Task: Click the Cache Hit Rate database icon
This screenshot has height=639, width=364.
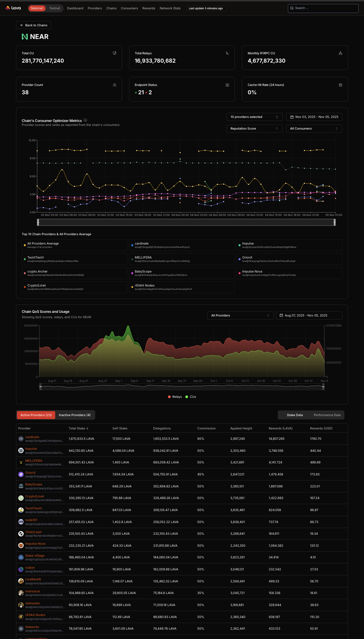Action: coord(340,85)
